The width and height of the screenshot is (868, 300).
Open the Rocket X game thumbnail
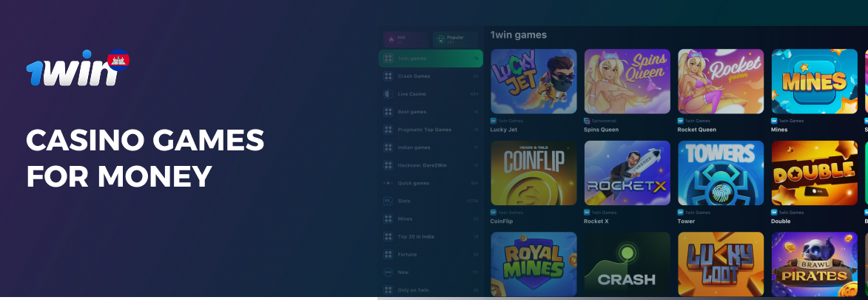click(x=628, y=173)
